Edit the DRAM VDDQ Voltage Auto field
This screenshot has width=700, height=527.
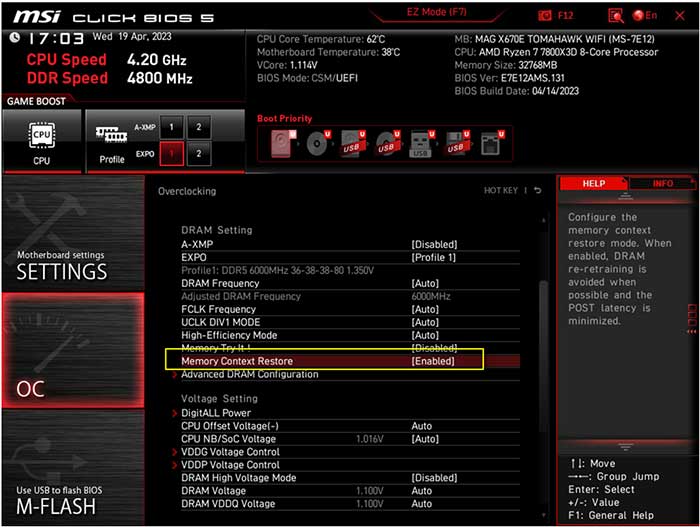(421, 504)
